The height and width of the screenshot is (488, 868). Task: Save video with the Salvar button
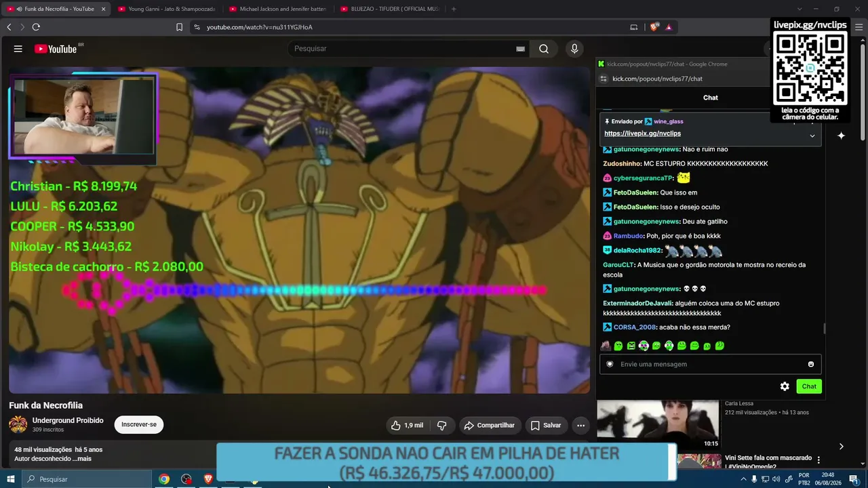tap(546, 426)
